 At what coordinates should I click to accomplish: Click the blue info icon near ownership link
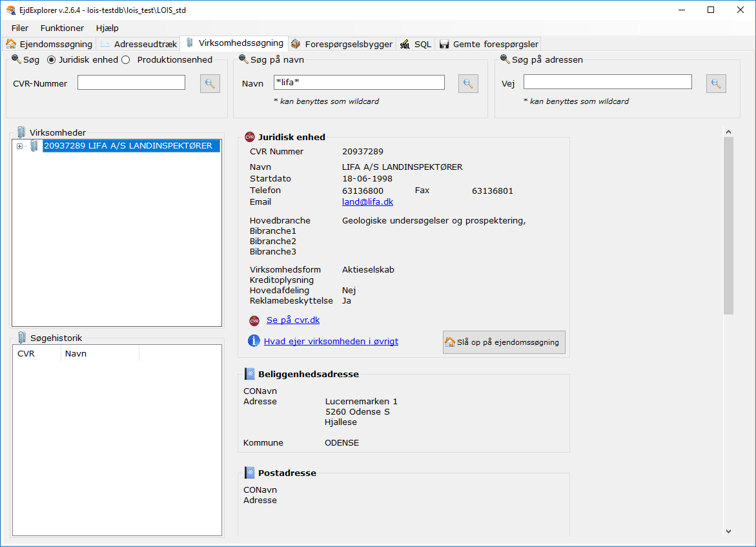click(254, 341)
